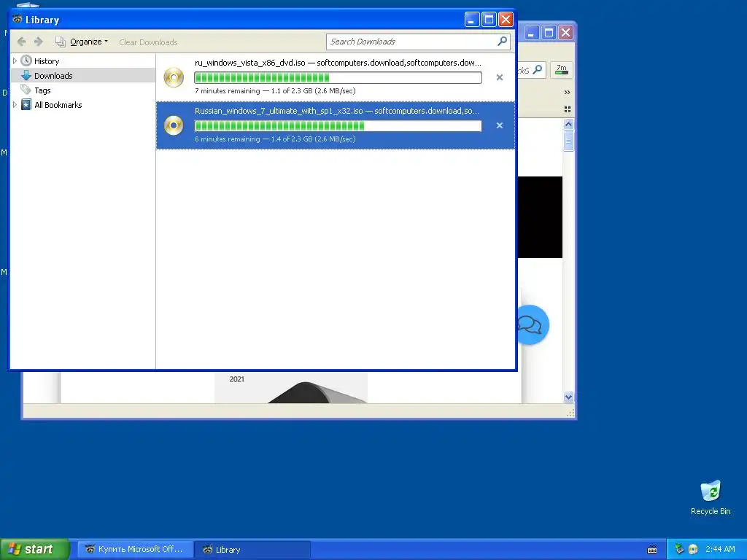Viewport: 747px width, 560px height.
Task: Maximize the background browser window
Action: coord(549,32)
